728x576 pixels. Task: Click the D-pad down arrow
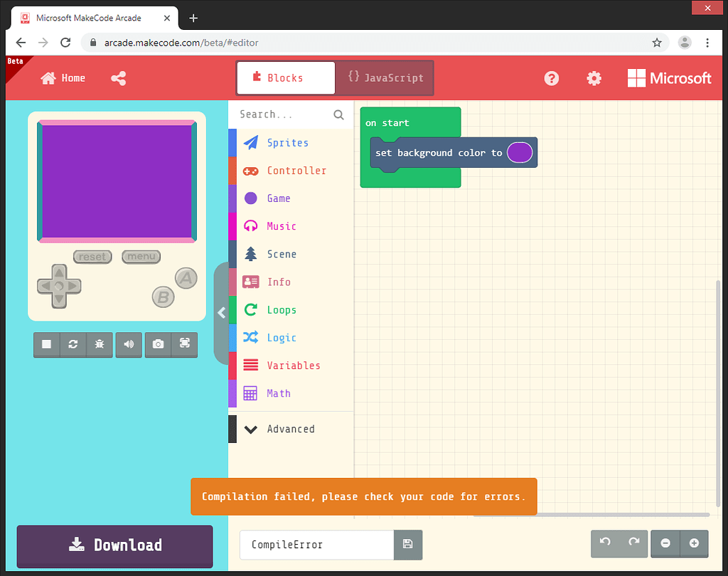(x=59, y=300)
